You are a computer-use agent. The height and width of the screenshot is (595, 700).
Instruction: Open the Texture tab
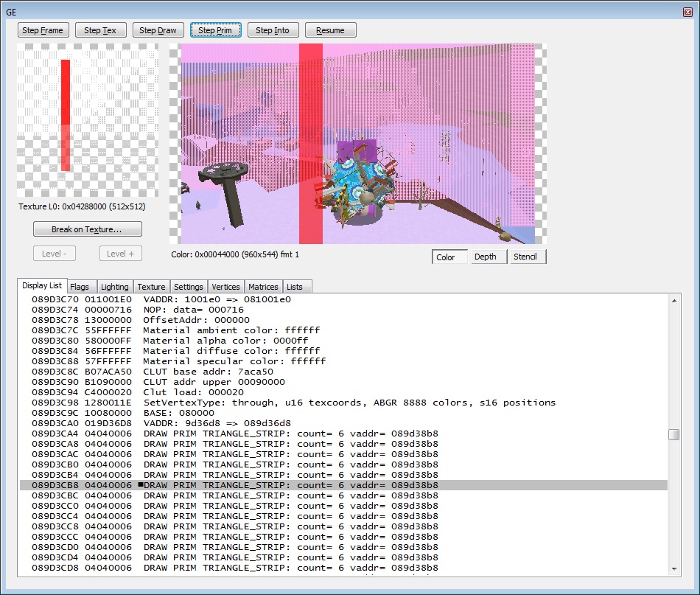point(151,287)
